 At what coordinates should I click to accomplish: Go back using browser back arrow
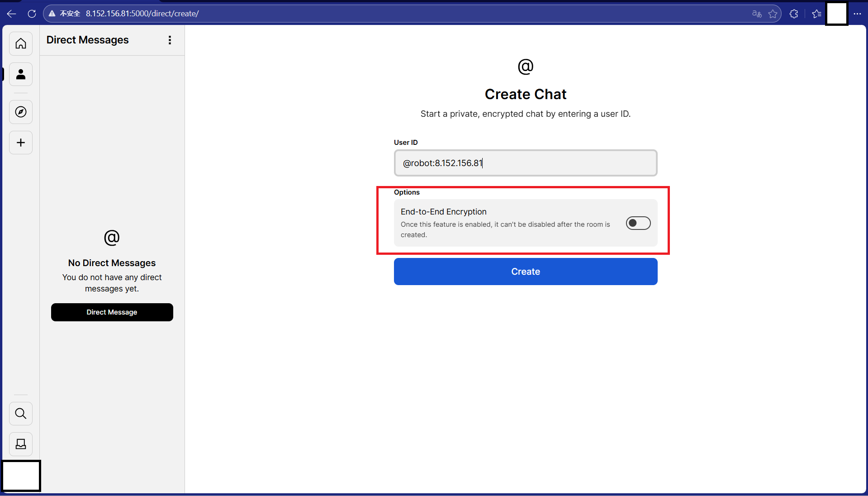(12, 14)
